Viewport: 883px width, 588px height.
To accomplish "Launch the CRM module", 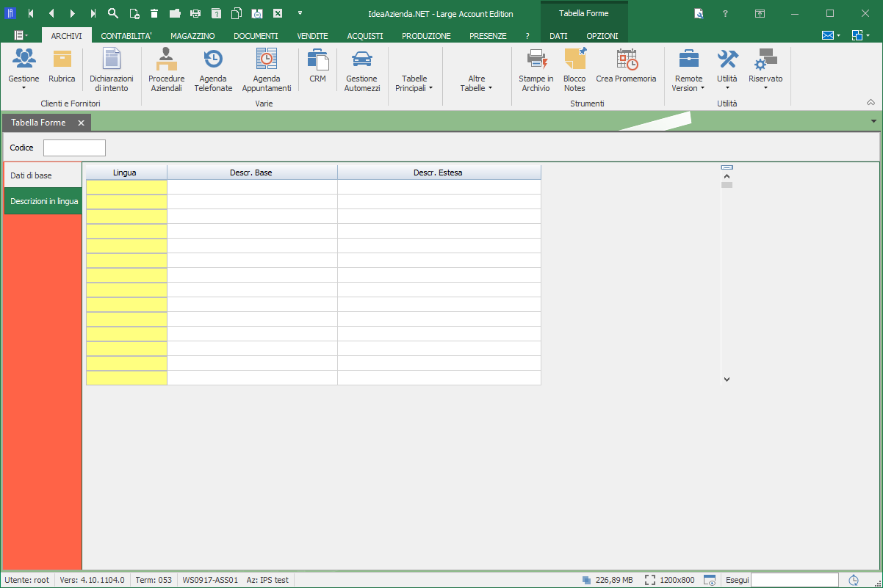I will [317, 65].
